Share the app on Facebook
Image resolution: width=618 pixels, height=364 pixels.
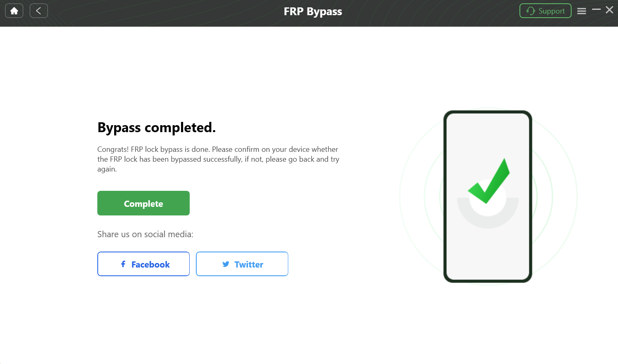[x=143, y=264]
